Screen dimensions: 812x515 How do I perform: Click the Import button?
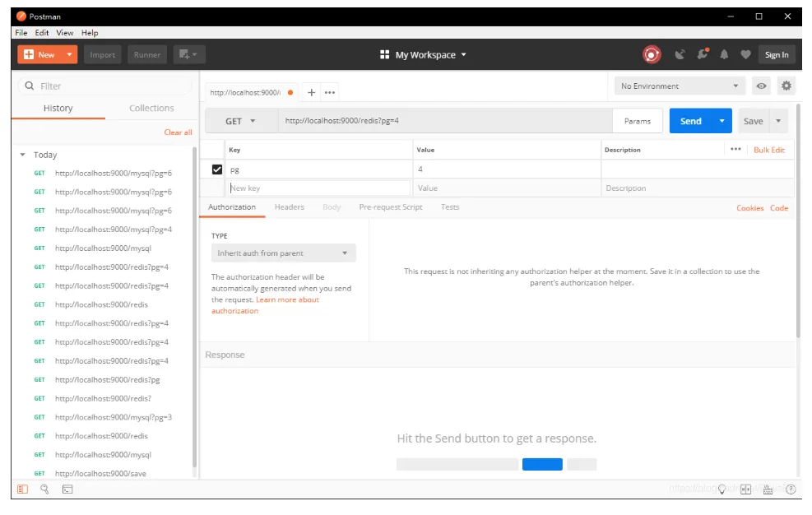[103, 54]
